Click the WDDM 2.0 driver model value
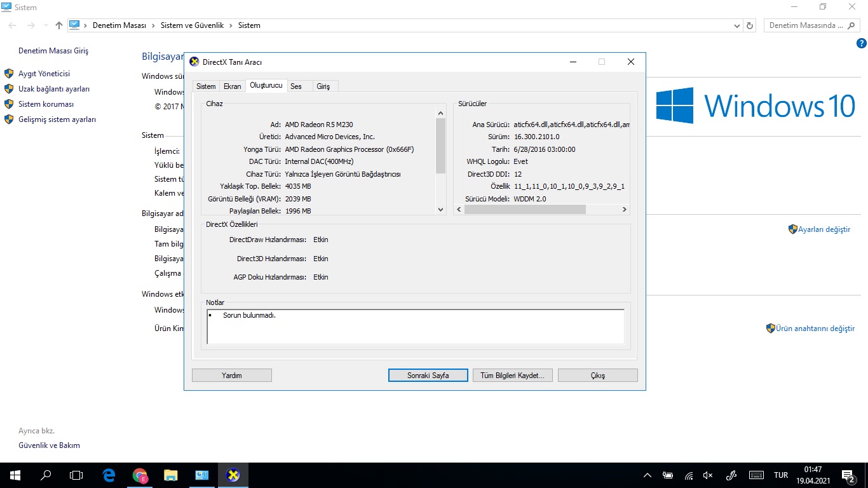The height and width of the screenshot is (488, 868). point(530,199)
